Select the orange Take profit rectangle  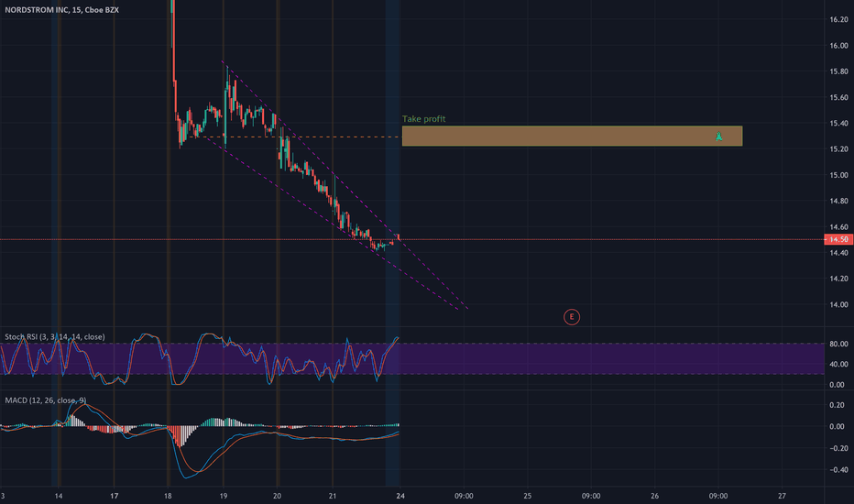[572, 137]
